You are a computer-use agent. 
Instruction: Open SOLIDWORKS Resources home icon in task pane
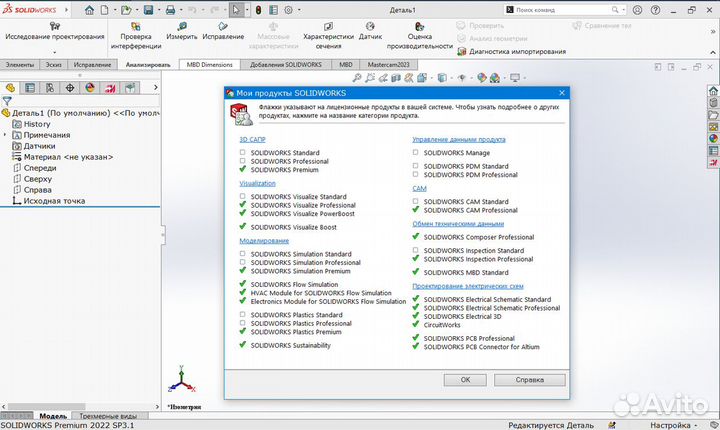click(x=713, y=91)
